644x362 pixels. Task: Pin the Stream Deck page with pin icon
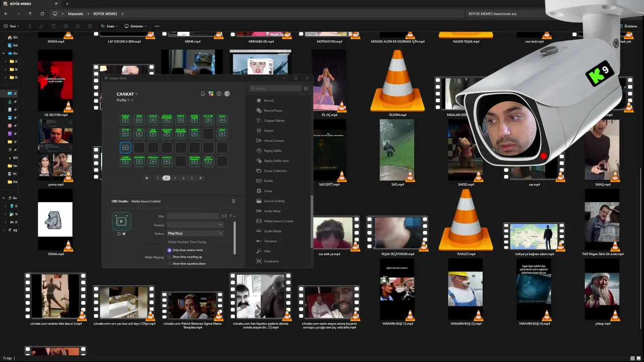147,178
